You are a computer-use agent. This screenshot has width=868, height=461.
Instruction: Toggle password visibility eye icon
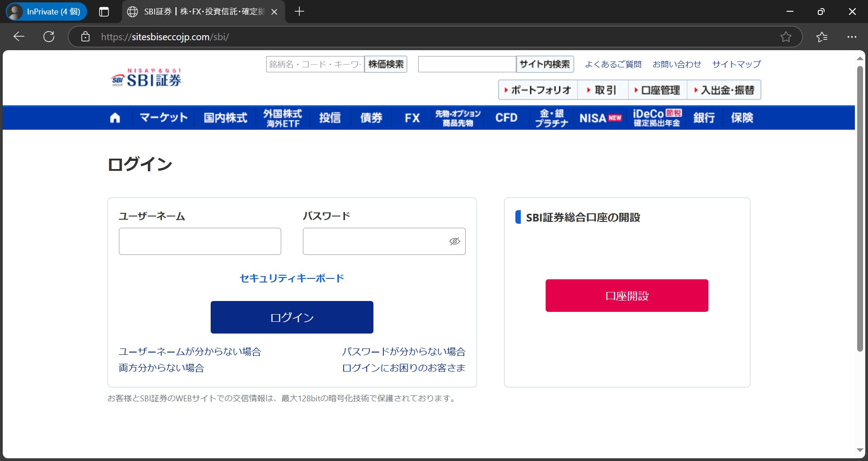454,241
